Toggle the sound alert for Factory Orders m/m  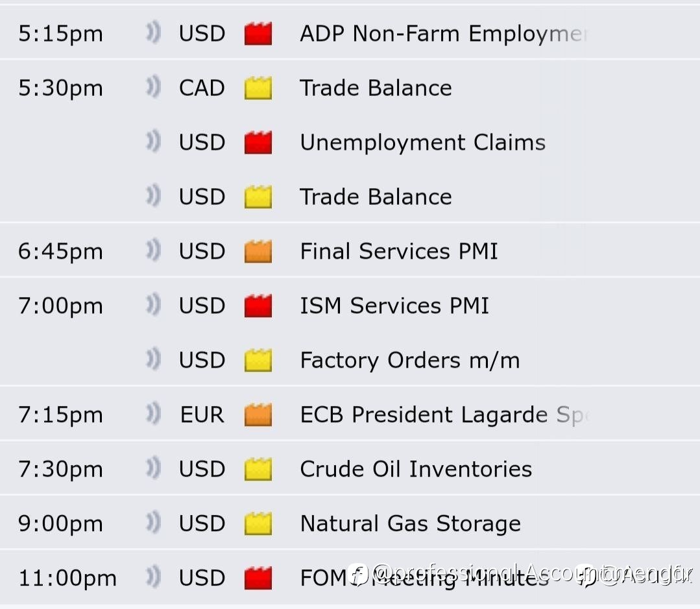click(x=153, y=359)
